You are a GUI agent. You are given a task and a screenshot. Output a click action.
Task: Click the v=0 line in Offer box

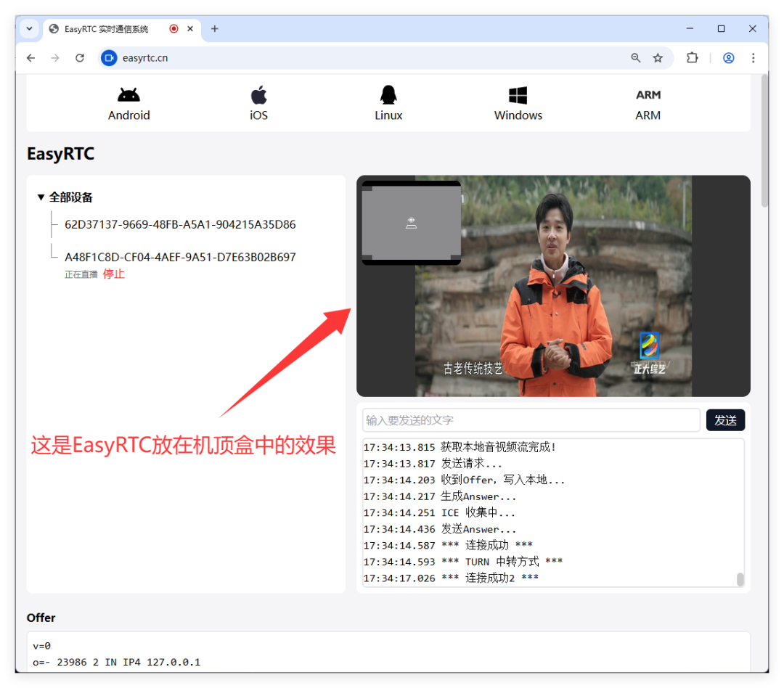[41, 646]
